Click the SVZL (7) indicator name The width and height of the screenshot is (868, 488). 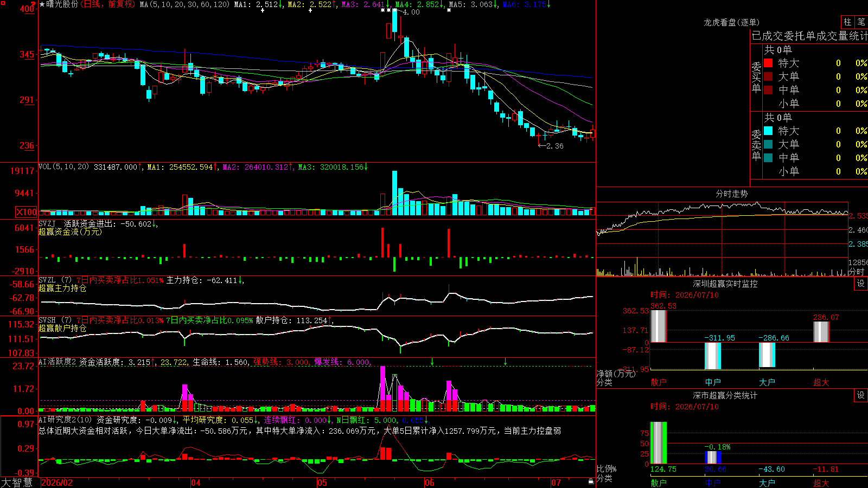pyautogui.click(x=55, y=280)
